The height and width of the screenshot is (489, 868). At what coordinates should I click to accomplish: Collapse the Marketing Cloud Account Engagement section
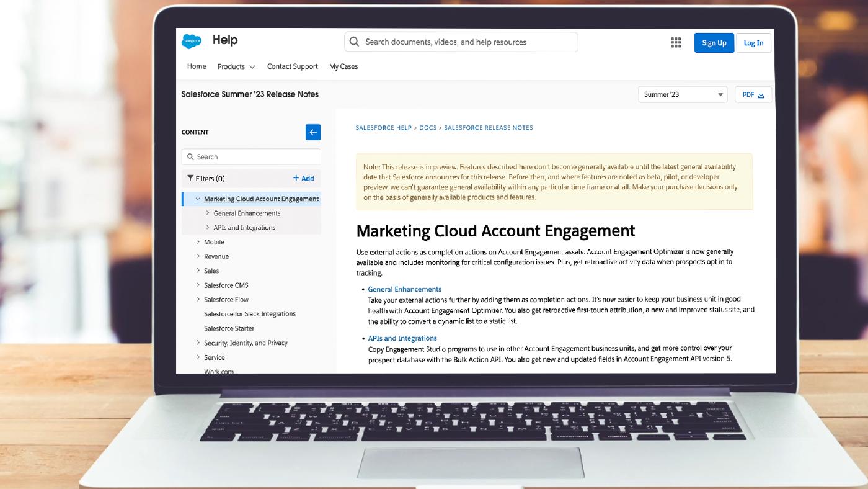tap(197, 199)
